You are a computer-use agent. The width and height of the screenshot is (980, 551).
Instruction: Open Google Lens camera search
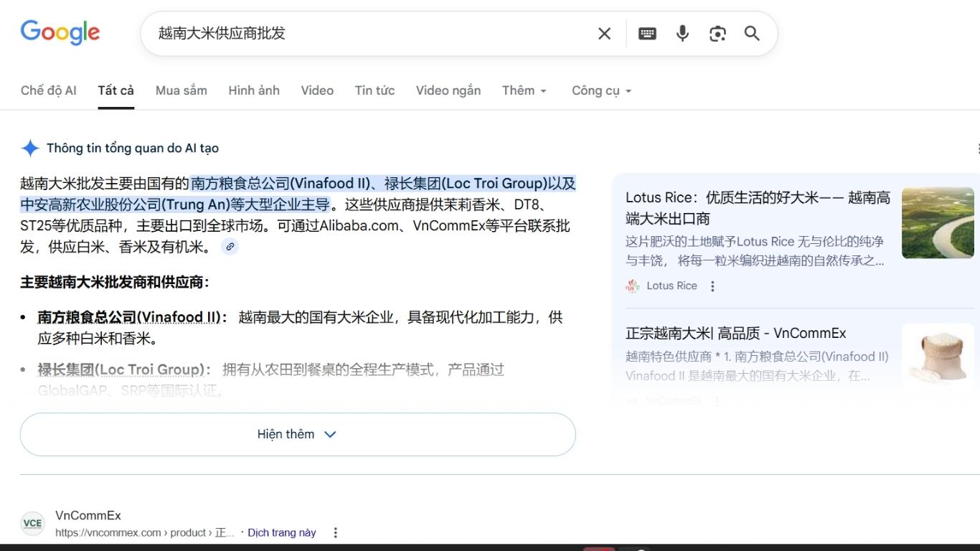point(717,33)
